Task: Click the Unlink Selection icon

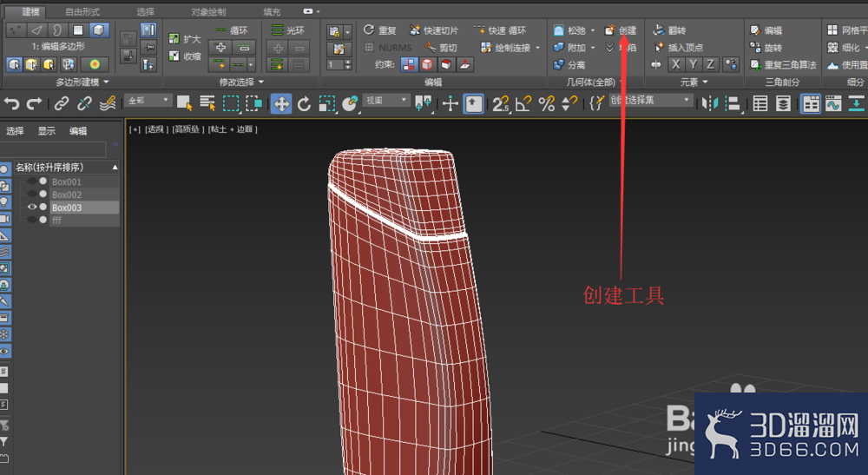Action: tap(84, 103)
